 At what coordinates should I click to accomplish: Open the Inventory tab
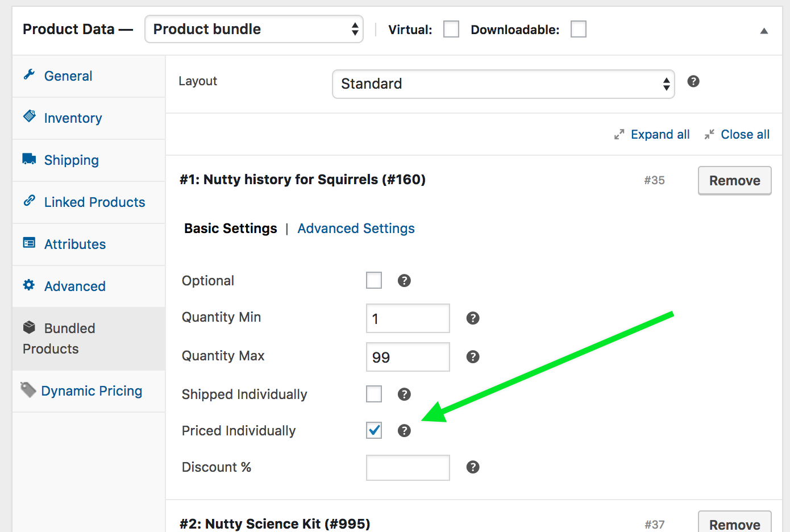[73, 118]
